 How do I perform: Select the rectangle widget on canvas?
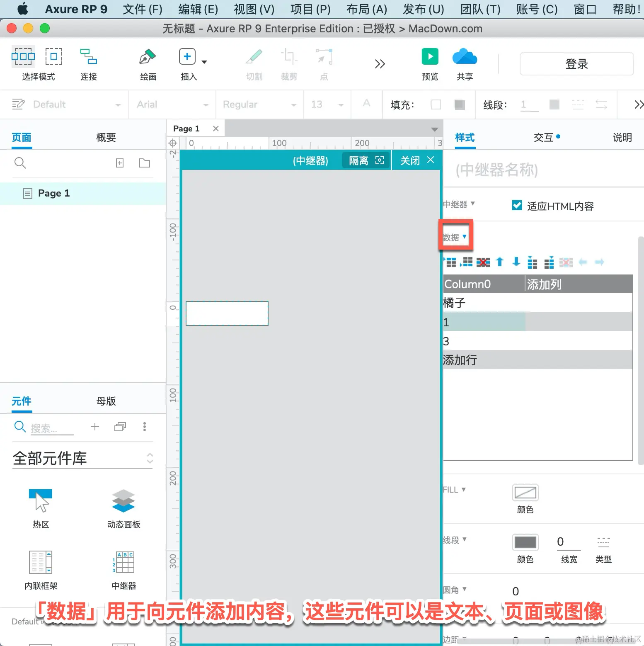click(227, 313)
